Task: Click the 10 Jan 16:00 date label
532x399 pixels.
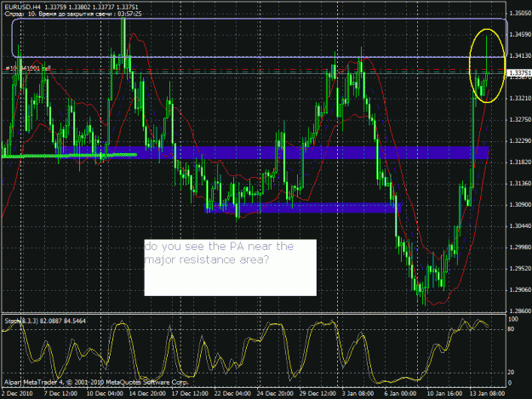Action: point(444,394)
